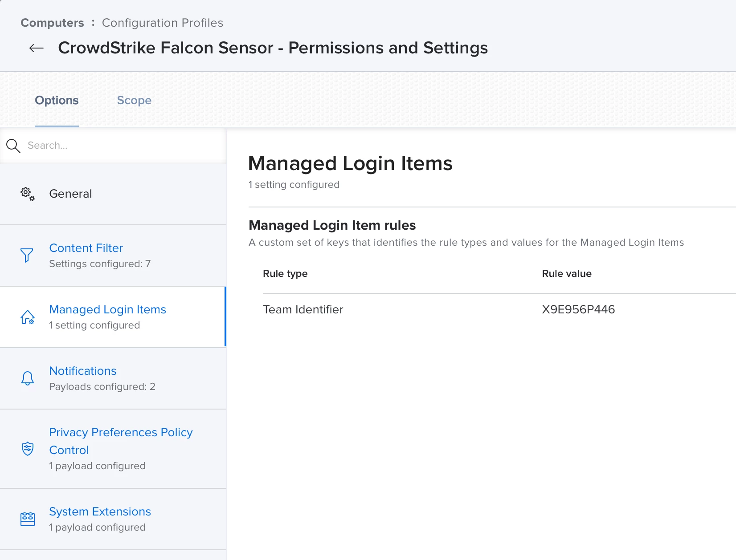Screen dimensions: 736x560
Task: Click the General gear icon
Action: pyautogui.click(x=27, y=194)
